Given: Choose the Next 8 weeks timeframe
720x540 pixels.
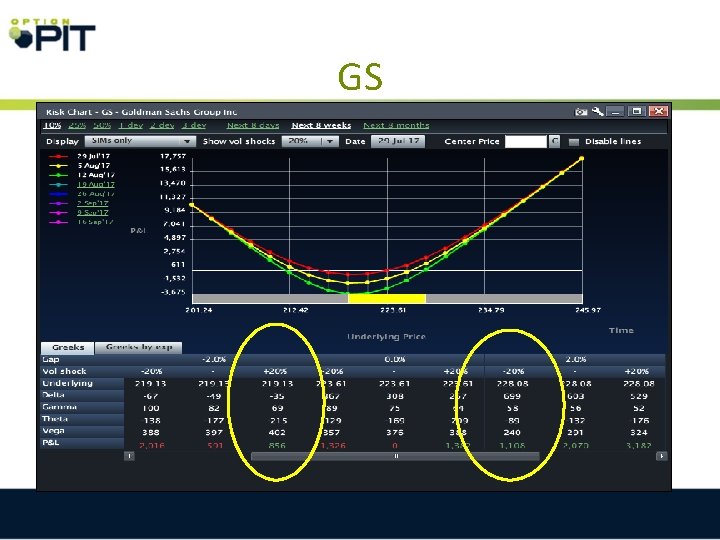Looking at the screenshot, I should tap(321, 125).
